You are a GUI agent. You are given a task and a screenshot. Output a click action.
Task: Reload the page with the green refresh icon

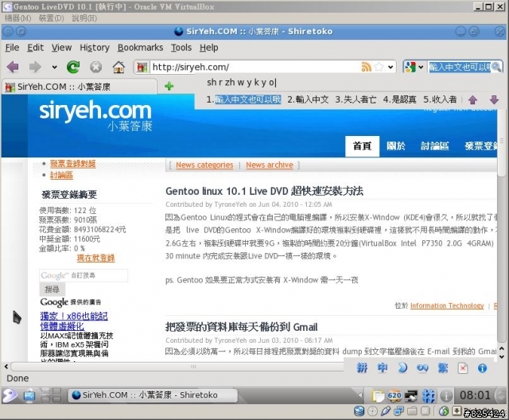coord(73,67)
